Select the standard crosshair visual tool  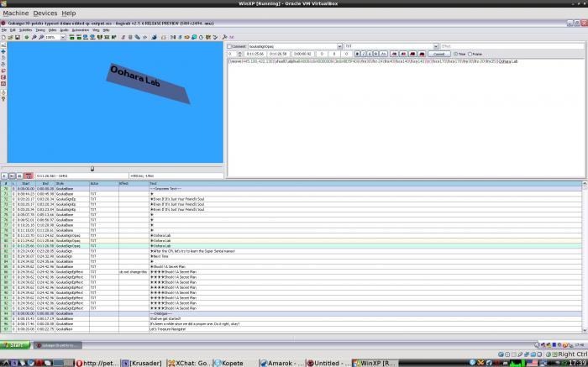tap(3, 45)
